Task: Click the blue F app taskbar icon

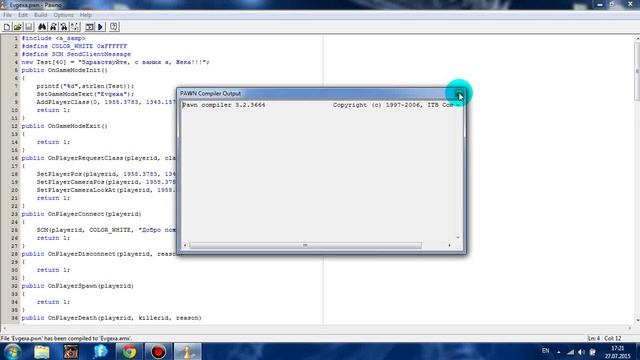Action: coord(100,351)
